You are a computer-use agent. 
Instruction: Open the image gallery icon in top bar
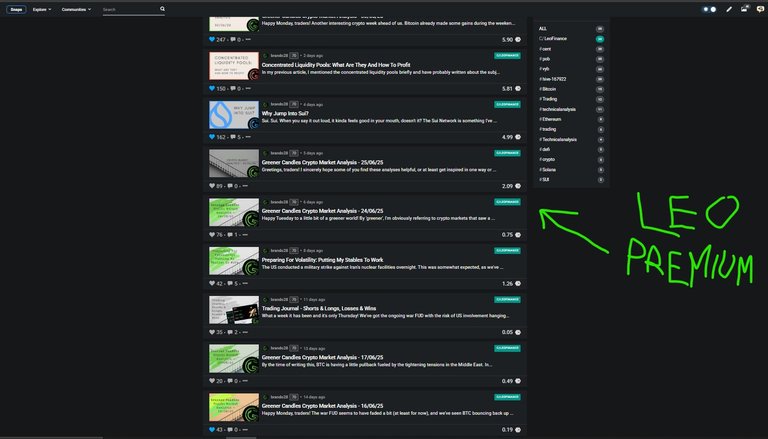[x=745, y=9]
